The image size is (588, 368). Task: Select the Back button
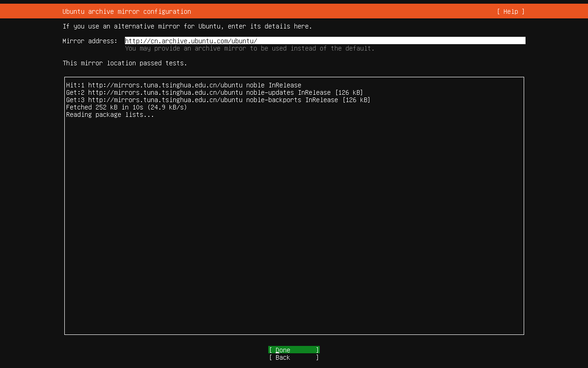[x=294, y=357]
